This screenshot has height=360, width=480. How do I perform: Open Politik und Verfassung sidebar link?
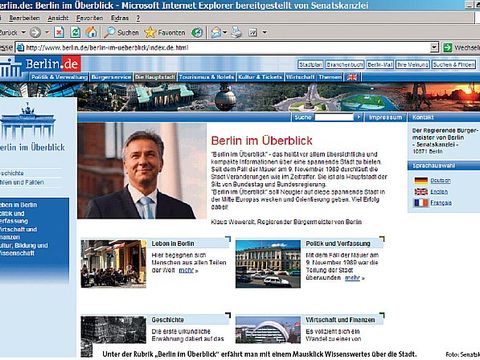pos(14,217)
